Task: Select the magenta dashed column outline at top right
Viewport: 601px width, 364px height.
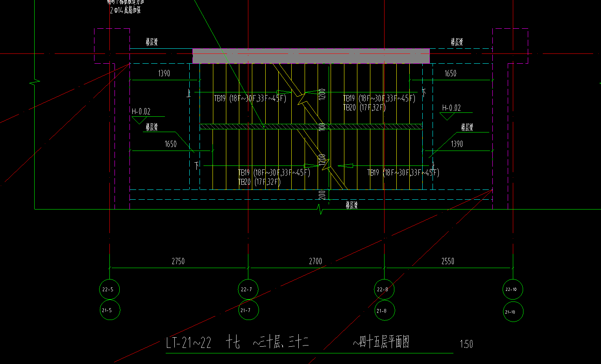Action: (510, 46)
